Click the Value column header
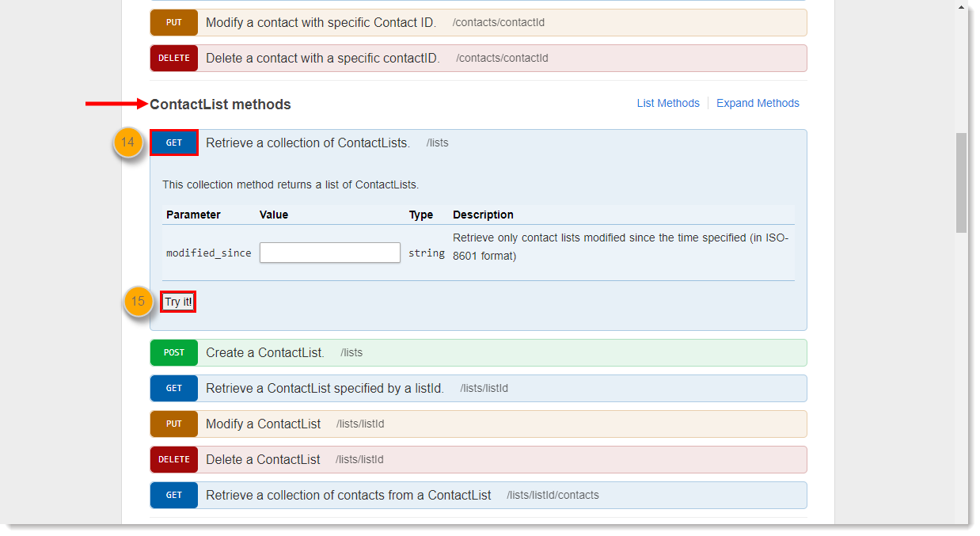 tap(274, 215)
